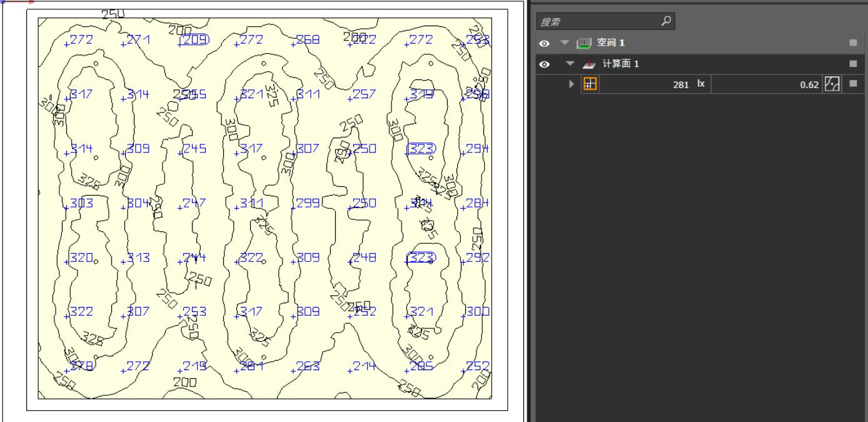Select the 0.62 uniformity value

809,84
